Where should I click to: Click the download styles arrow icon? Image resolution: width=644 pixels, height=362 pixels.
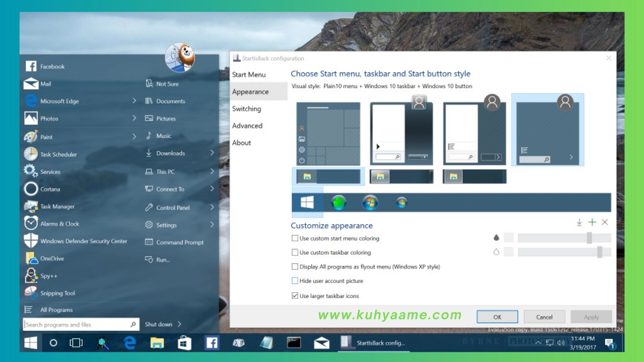click(x=580, y=222)
